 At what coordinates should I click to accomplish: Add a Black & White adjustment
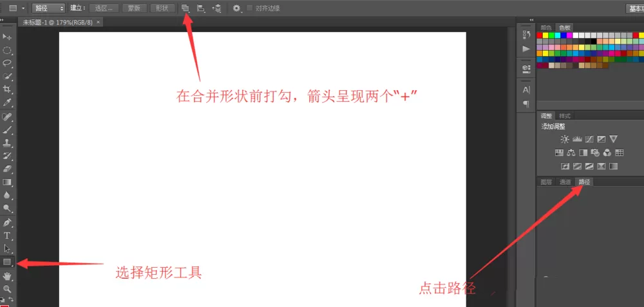click(x=583, y=153)
